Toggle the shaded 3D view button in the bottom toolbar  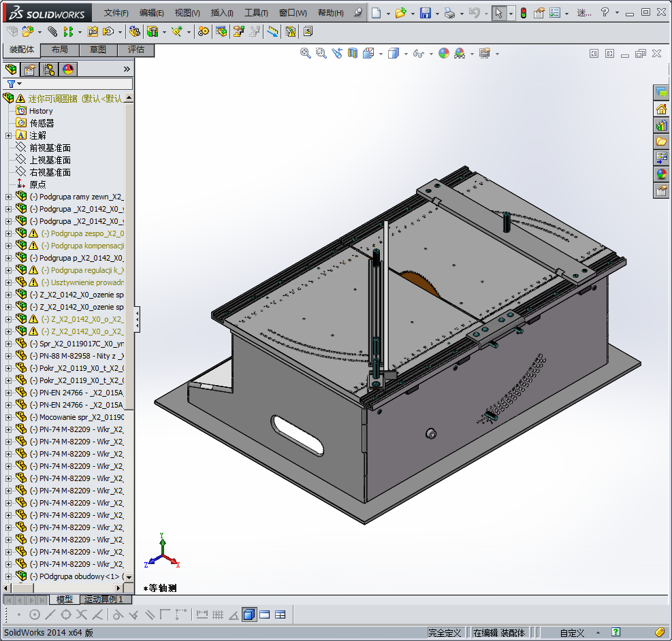[249, 614]
